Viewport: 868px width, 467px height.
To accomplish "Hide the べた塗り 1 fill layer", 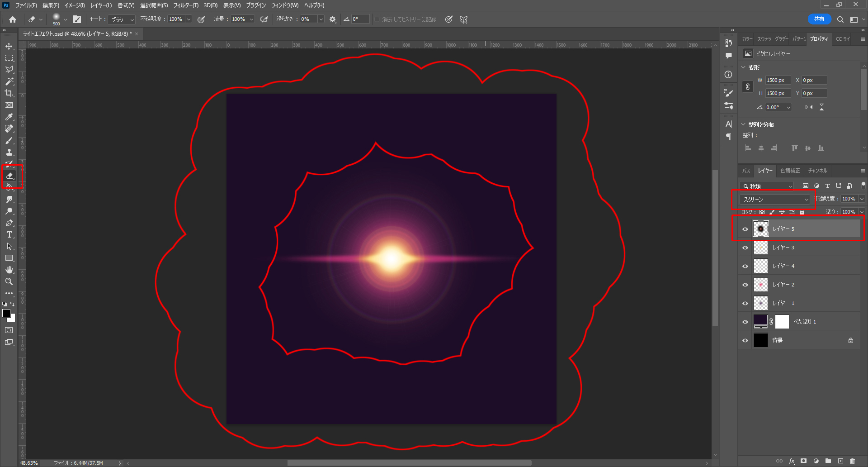I will tap(745, 322).
